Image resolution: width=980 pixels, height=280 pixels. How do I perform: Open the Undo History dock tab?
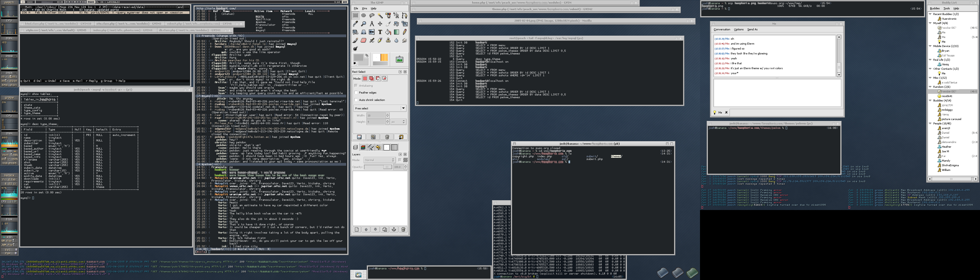pos(378,147)
